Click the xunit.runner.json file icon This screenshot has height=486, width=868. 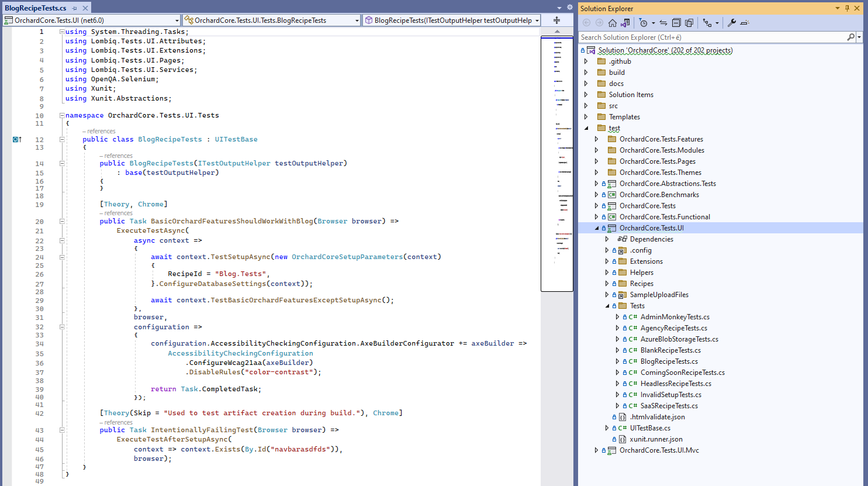click(623, 439)
